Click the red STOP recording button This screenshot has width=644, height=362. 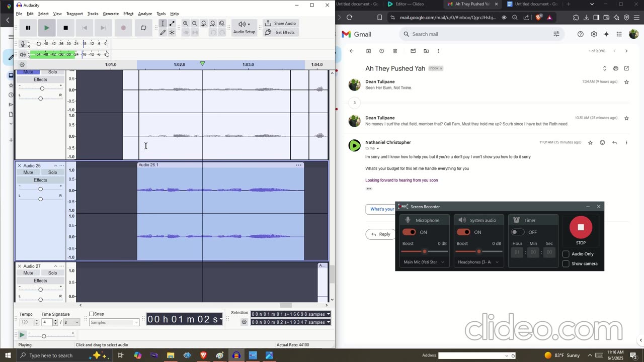point(581,227)
